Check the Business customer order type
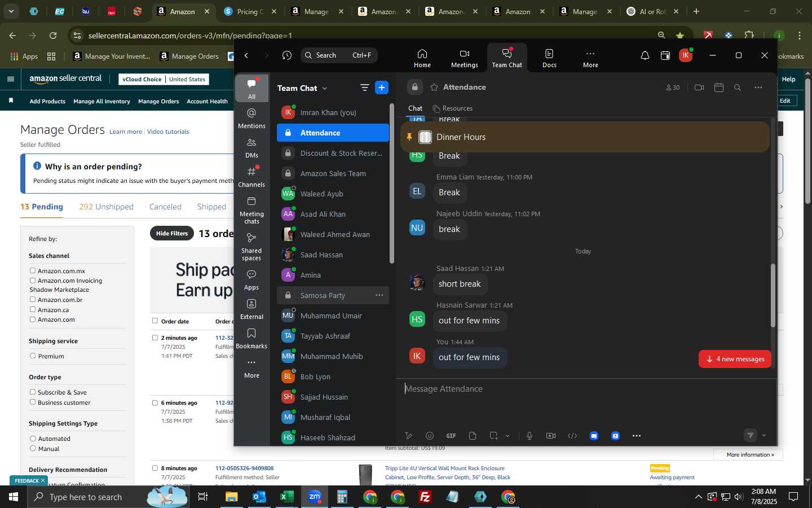Screen dimensions: 812x508 33,402
